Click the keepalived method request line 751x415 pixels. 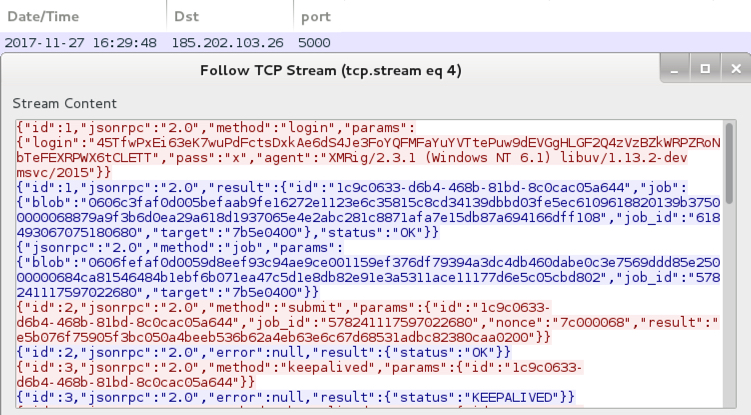[x=299, y=375]
